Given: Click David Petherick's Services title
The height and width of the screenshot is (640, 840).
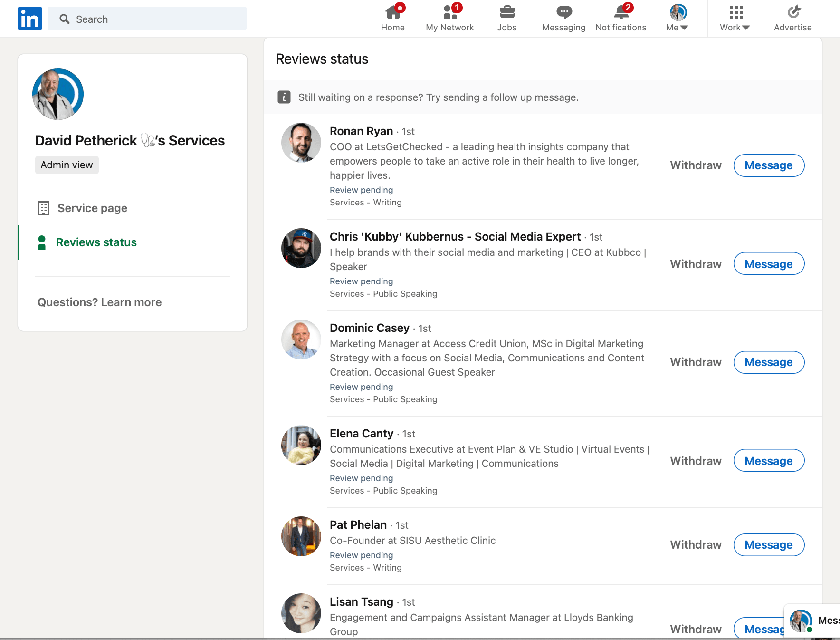Looking at the screenshot, I should pyautogui.click(x=130, y=141).
